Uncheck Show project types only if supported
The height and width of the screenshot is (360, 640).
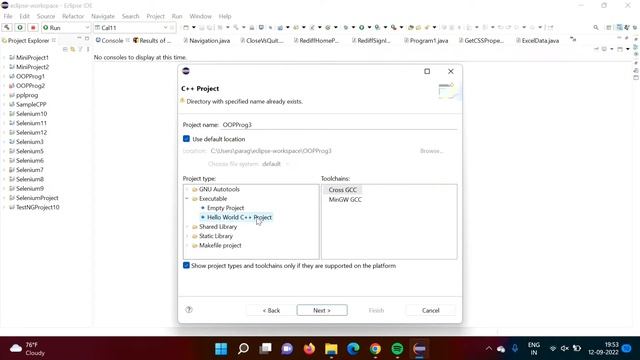[x=186, y=265]
